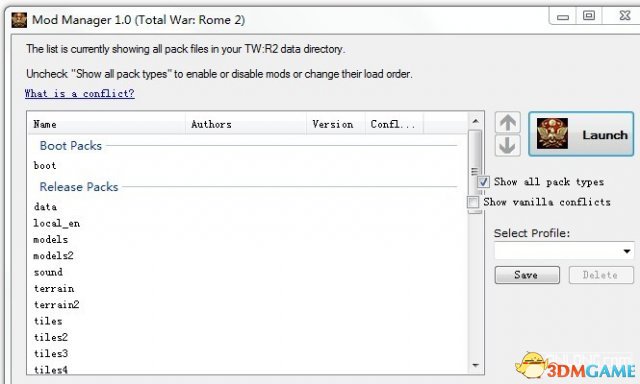Maximize the Mod Manager window
This screenshot has width=640, height=384.
pyautogui.click(x=589, y=16)
